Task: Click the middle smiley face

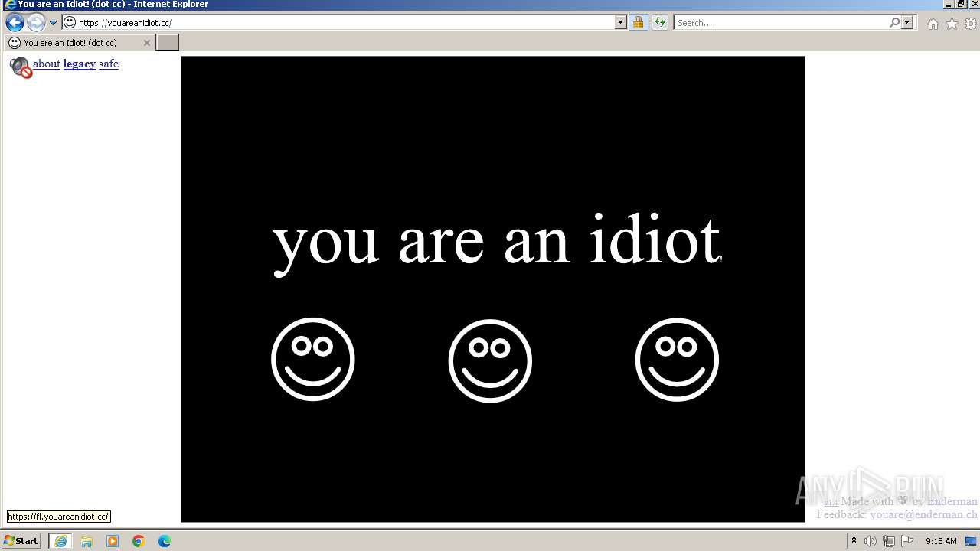Action: point(490,360)
